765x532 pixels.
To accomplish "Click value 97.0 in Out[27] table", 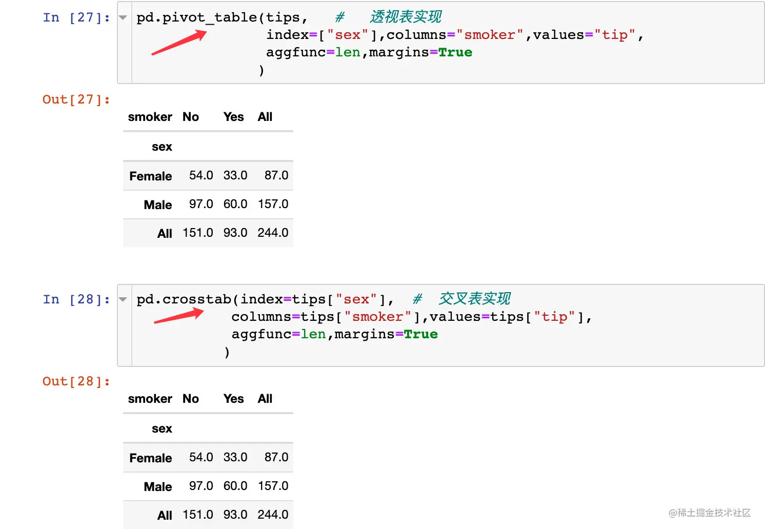I will tap(201, 204).
